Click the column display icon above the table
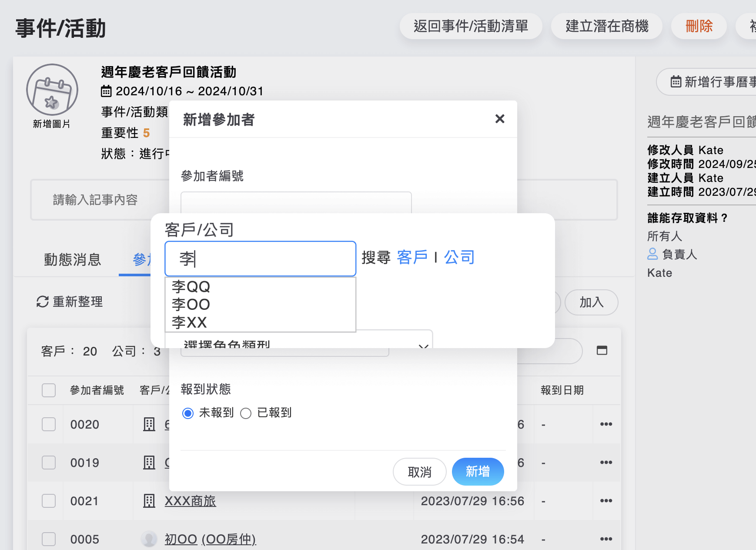Screen dimensions: 756x550 tap(602, 349)
